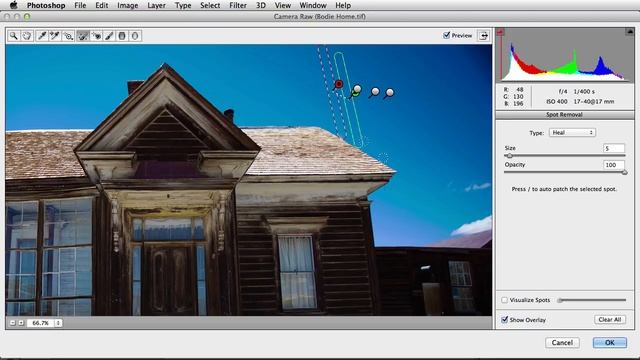Click the Opacity value field
Viewport: 640px width, 360px height.
click(614, 165)
